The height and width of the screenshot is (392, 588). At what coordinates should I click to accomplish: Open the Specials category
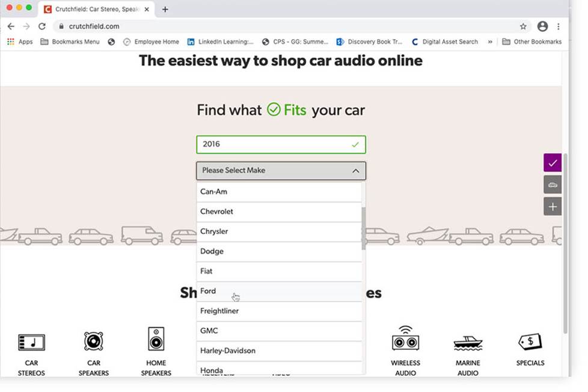(x=530, y=349)
